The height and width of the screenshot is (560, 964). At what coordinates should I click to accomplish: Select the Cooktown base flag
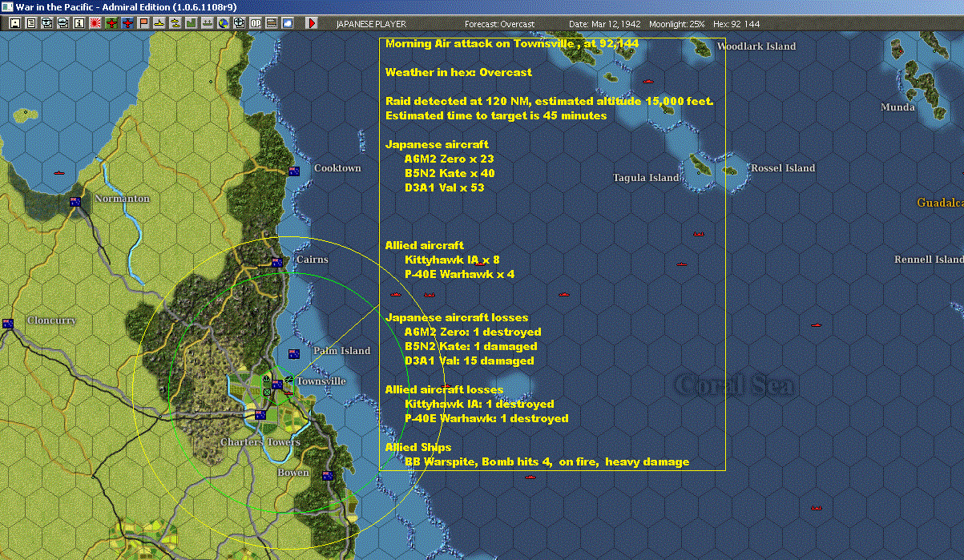click(294, 171)
